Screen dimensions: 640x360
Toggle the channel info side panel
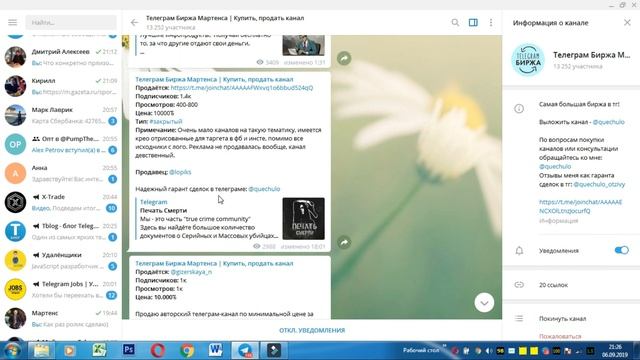point(473,22)
